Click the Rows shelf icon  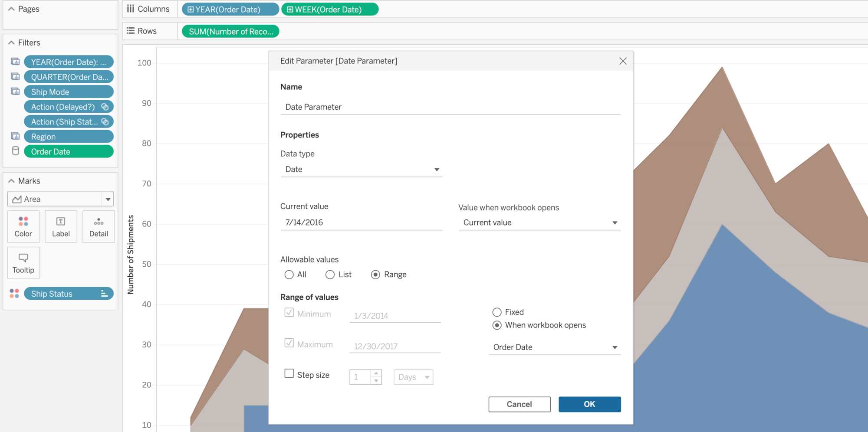130,31
